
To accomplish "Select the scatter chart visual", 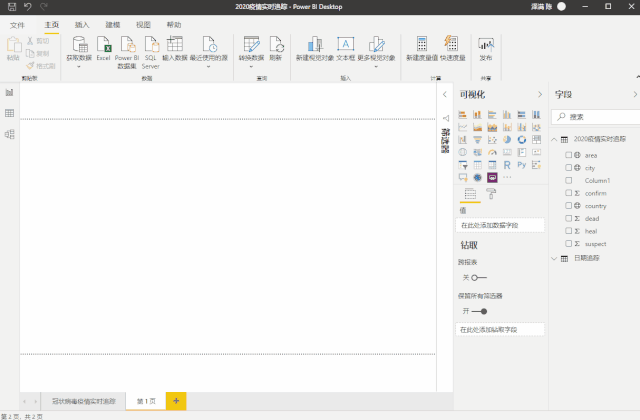I will click(x=492, y=140).
